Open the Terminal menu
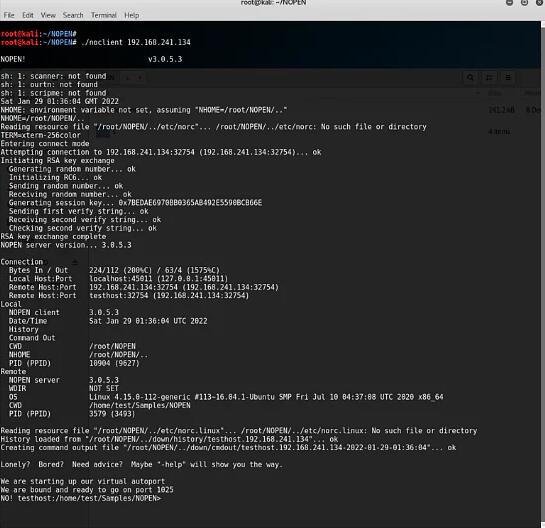Screen dimensions: 545x528 (x=104, y=15)
